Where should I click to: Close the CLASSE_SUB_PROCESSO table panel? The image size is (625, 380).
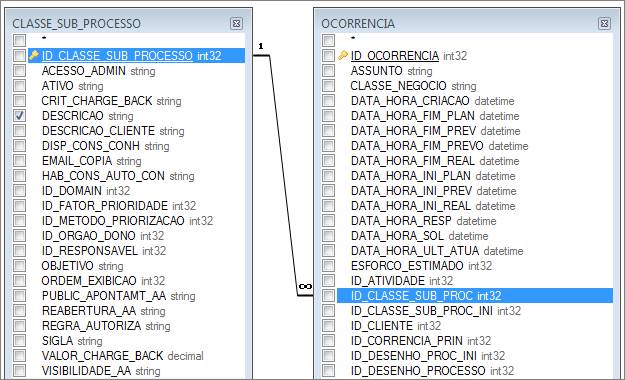pyautogui.click(x=236, y=24)
